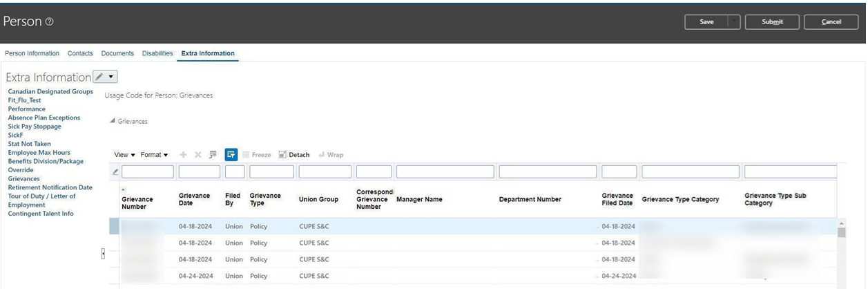
Task: Collapse the side pane splitter arrow
Action: 103,254
